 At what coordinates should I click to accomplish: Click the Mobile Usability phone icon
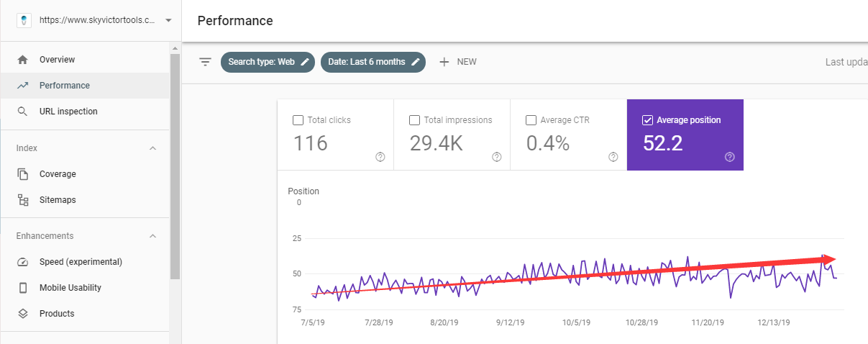click(23, 288)
